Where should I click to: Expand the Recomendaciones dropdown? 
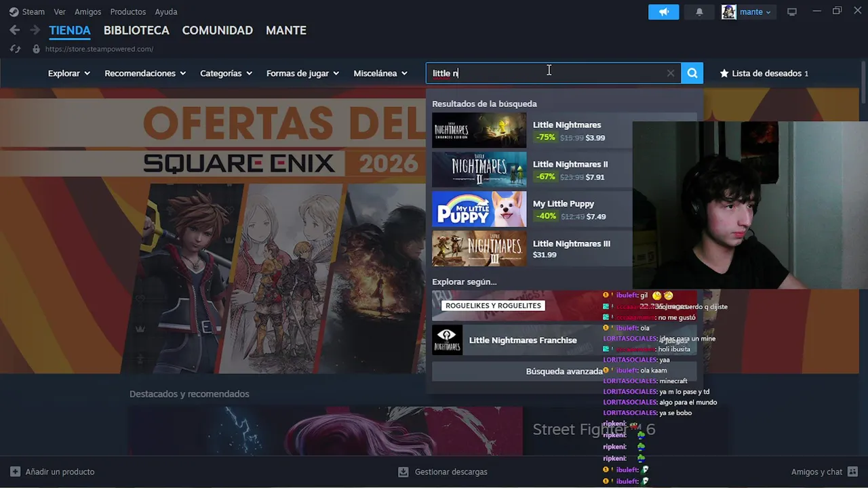145,73
